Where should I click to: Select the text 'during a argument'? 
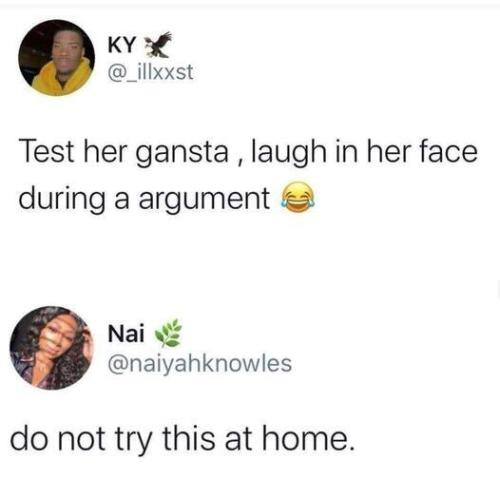tap(144, 200)
